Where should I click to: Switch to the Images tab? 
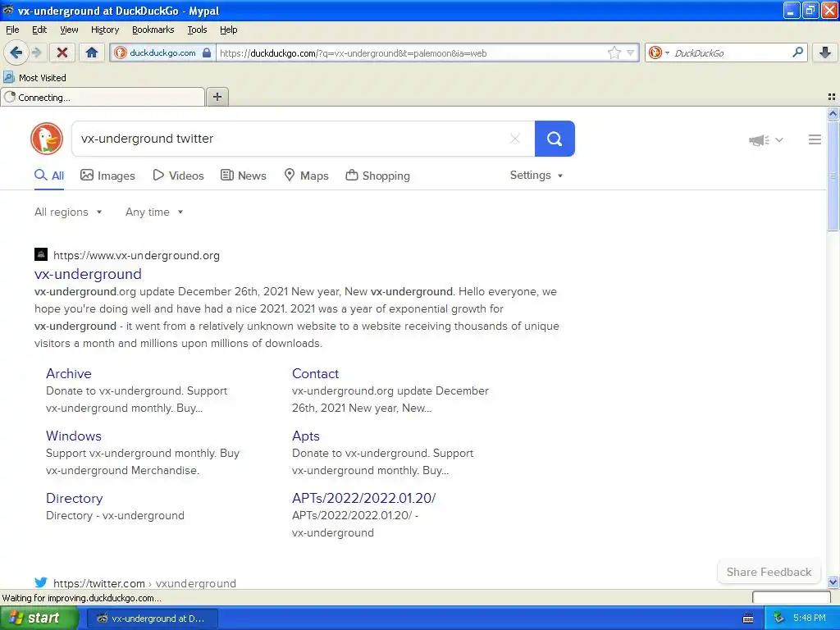coord(107,176)
